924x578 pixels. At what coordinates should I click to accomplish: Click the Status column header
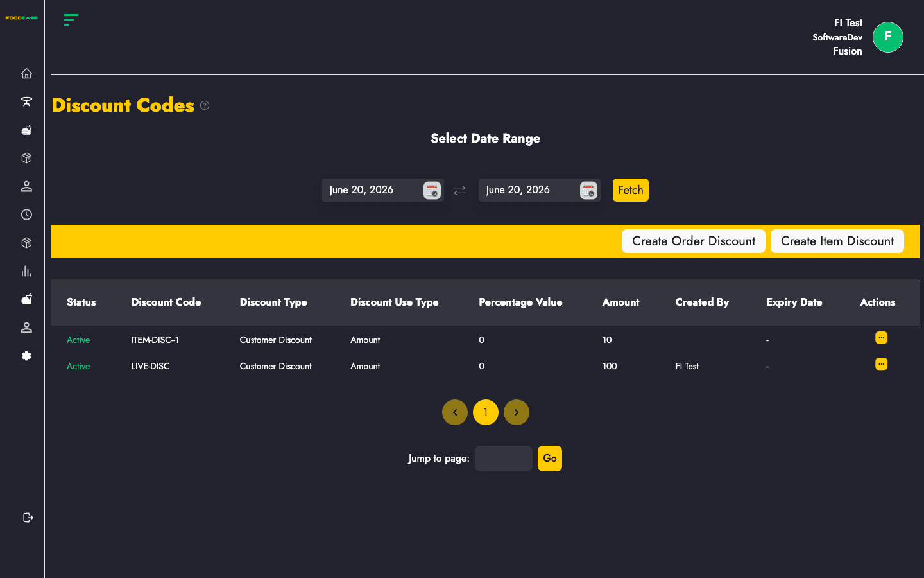[81, 302]
